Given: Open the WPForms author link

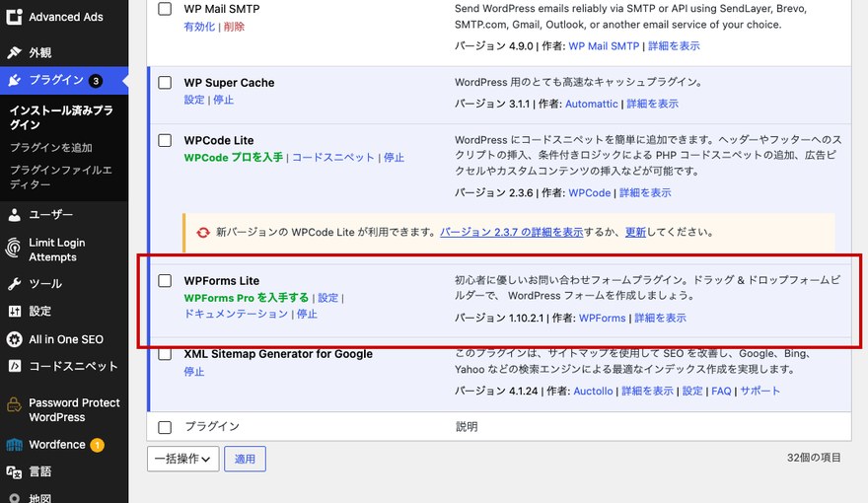Looking at the screenshot, I should 603,319.
